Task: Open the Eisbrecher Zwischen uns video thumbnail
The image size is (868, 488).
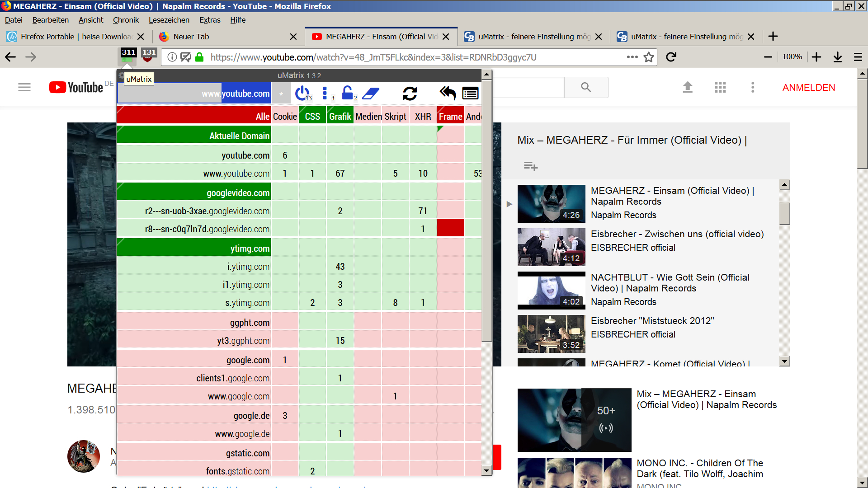Action: pos(551,247)
